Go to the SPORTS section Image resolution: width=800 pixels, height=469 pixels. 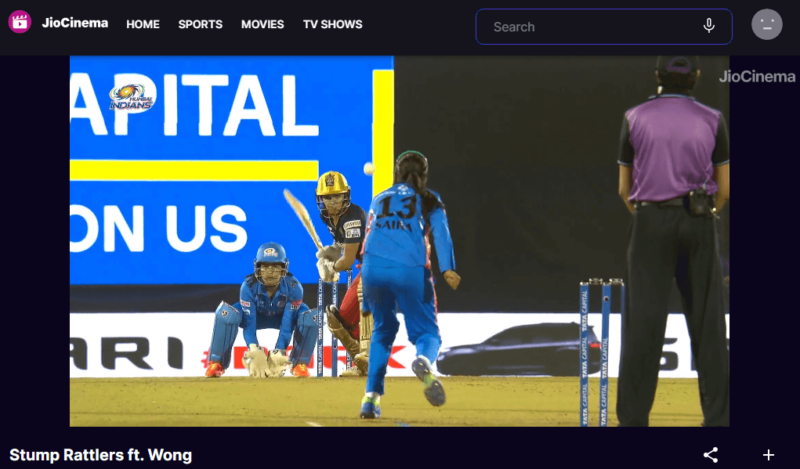201,24
